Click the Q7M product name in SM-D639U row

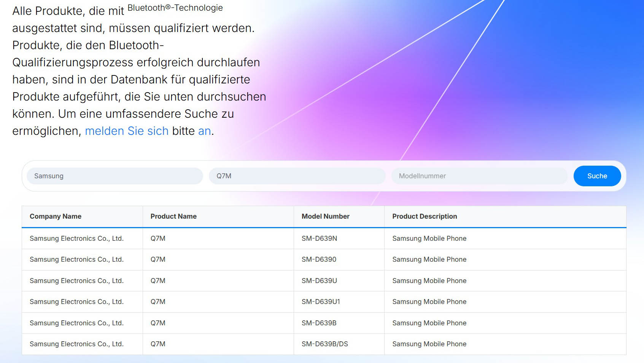pyautogui.click(x=158, y=281)
